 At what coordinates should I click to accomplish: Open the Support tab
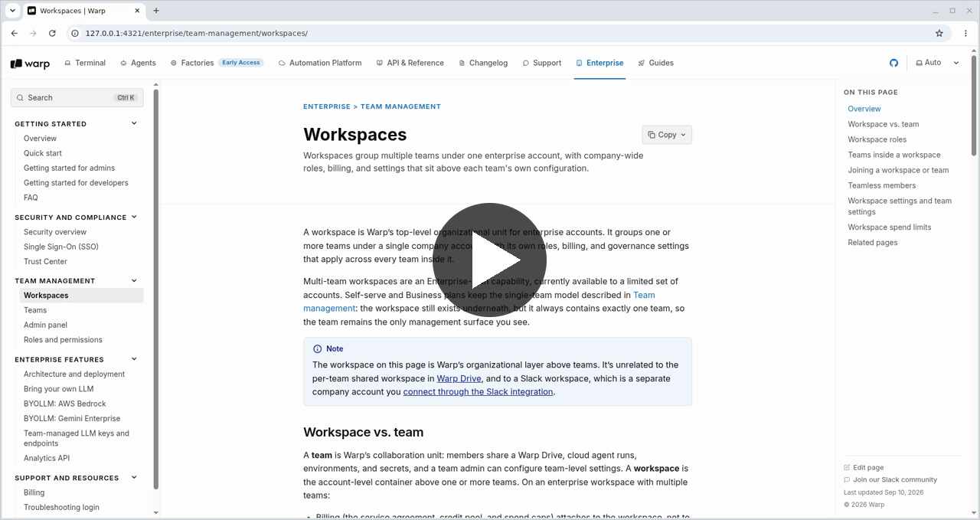tap(542, 63)
